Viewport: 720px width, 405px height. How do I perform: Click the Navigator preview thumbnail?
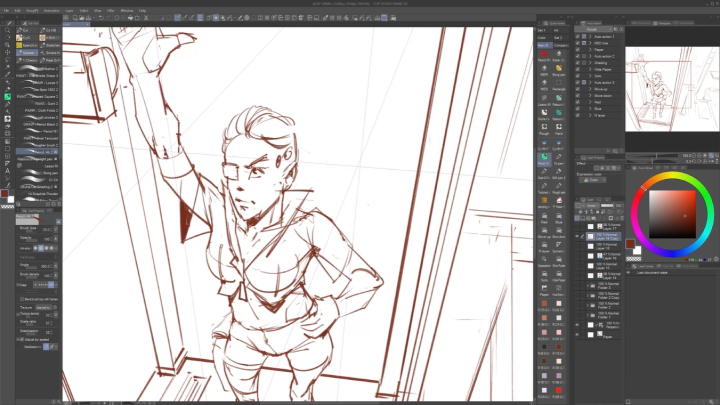(672, 89)
